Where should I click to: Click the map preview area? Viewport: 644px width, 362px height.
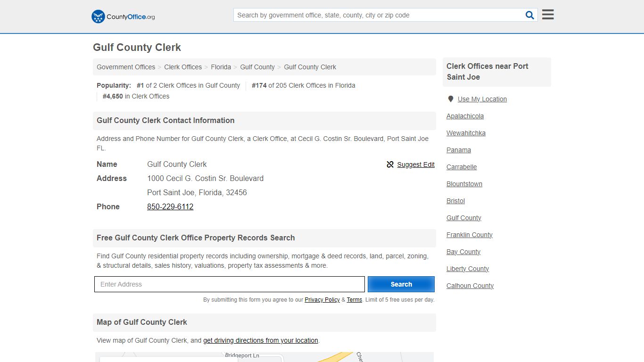click(x=264, y=357)
